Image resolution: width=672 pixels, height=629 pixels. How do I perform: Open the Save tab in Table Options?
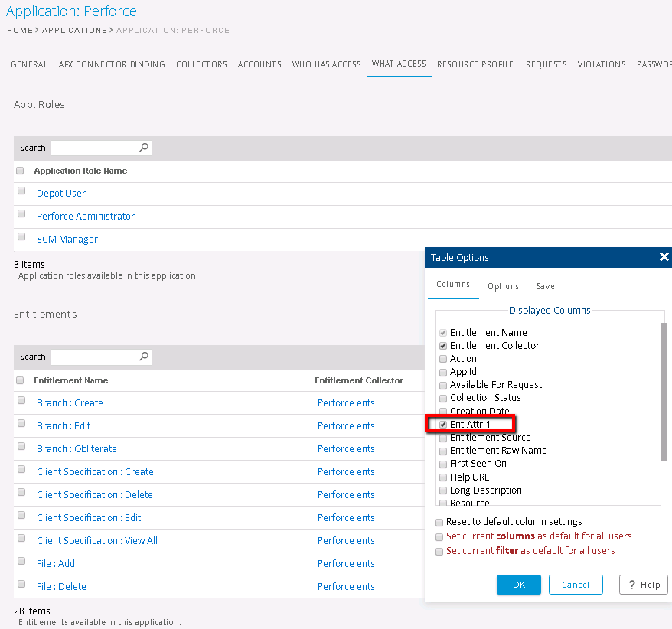pyautogui.click(x=545, y=286)
